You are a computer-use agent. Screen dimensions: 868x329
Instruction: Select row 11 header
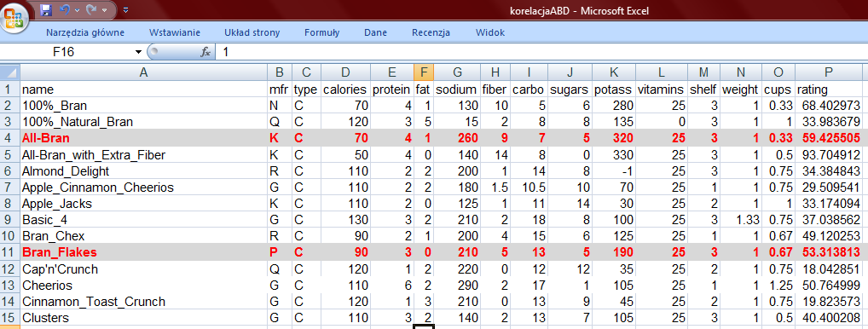10,252
